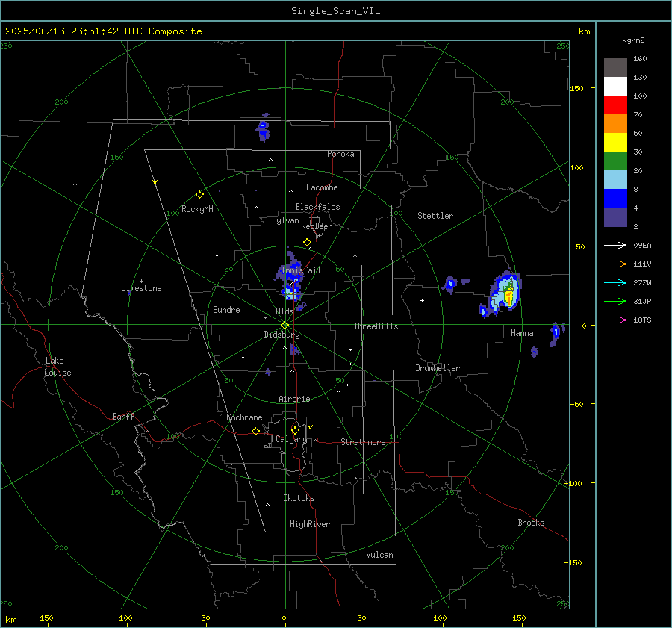Click the Hanna label

(x=522, y=333)
